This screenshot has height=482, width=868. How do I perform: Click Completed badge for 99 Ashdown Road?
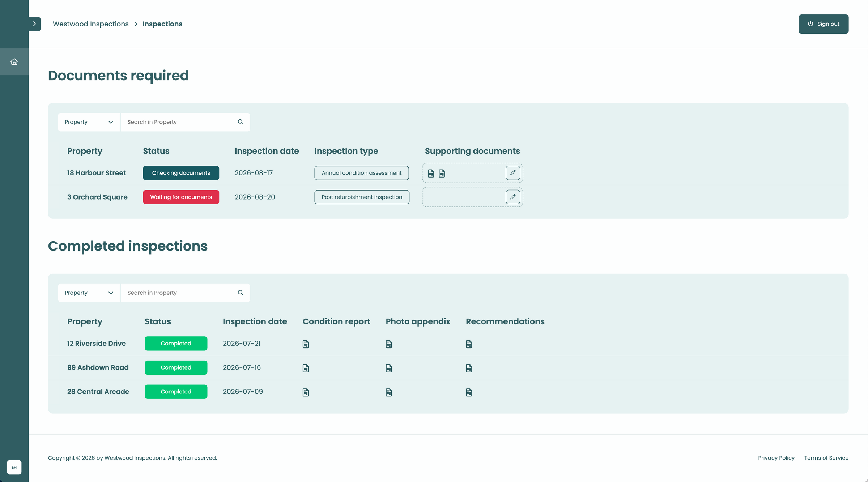[x=176, y=367]
